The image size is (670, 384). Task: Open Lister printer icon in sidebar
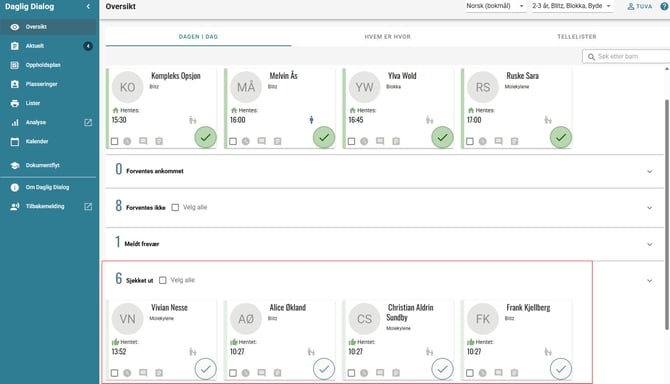(x=15, y=103)
